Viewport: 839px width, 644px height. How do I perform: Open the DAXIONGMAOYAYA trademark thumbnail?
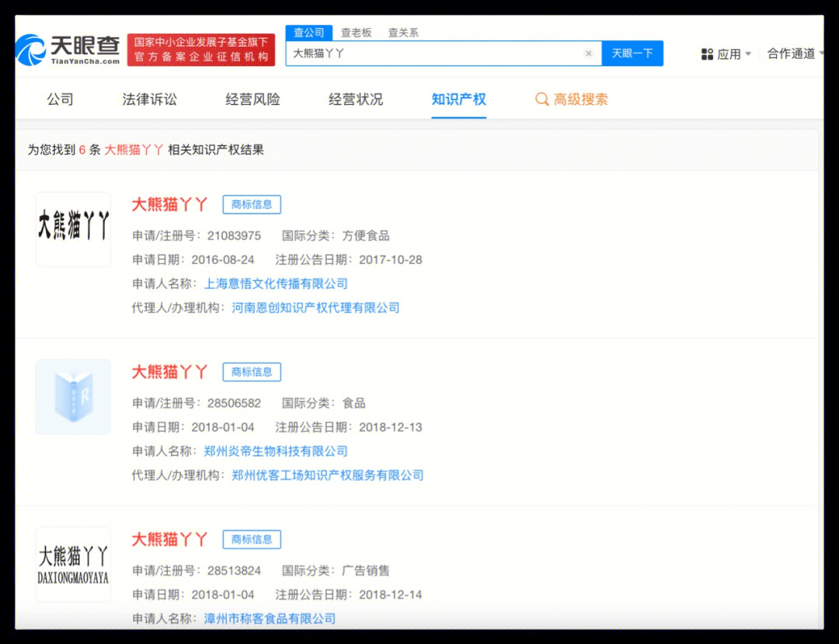coord(73,564)
